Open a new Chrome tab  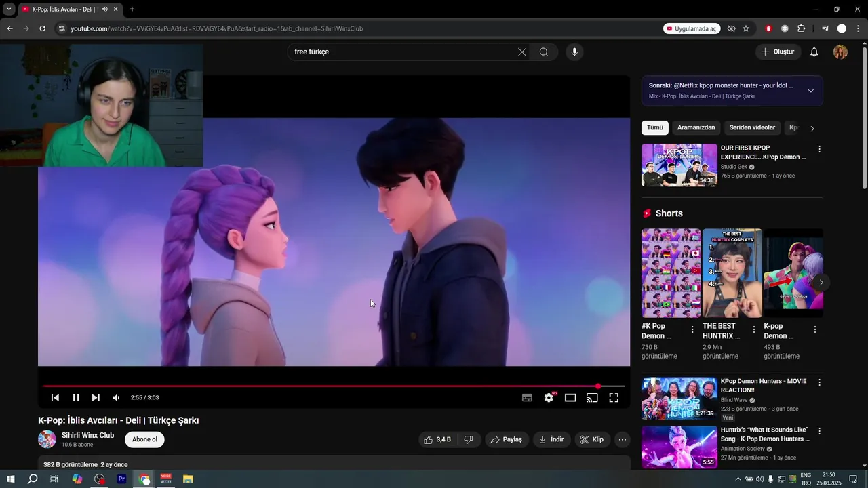click(x=132, y=9)
